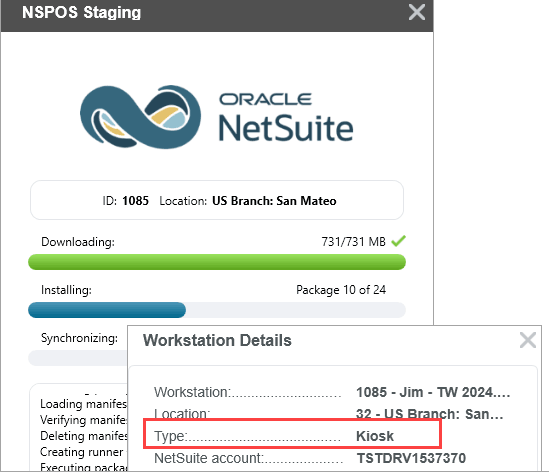Close the Workstation Details popup
549x472 pixels.
(528, 340)
